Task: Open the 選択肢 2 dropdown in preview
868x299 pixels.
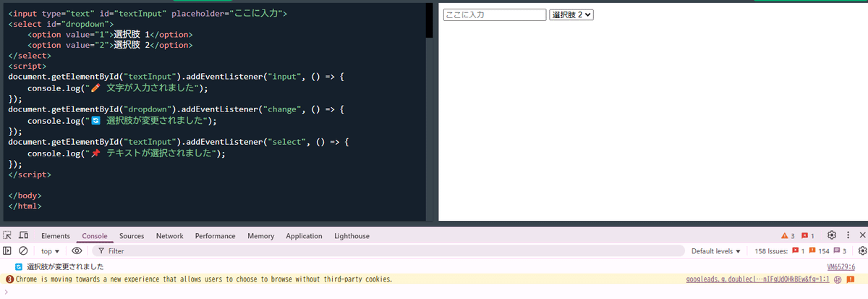Action: click(571, 14)
